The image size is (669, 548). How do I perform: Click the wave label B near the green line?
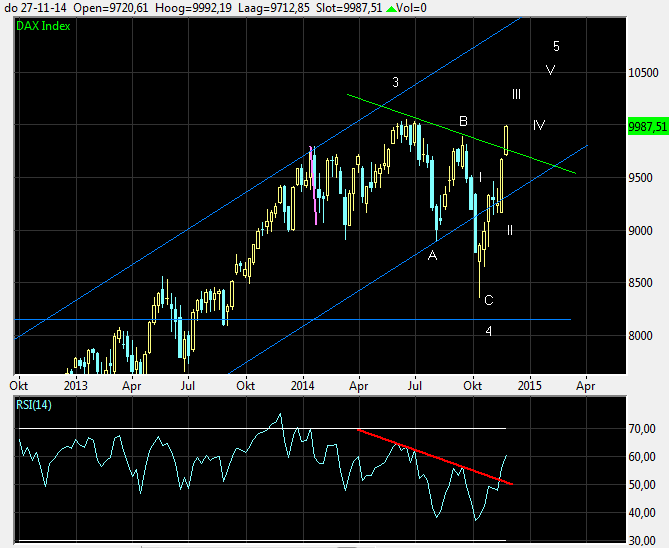pos(463,121)
